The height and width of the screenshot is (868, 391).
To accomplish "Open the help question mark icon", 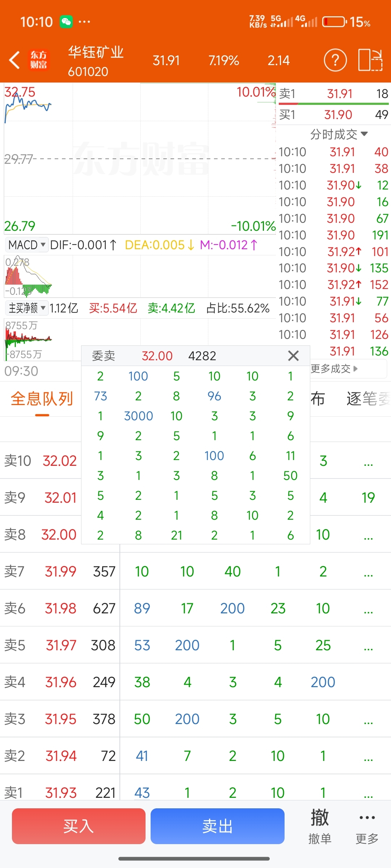I will (x=335, y=60).
